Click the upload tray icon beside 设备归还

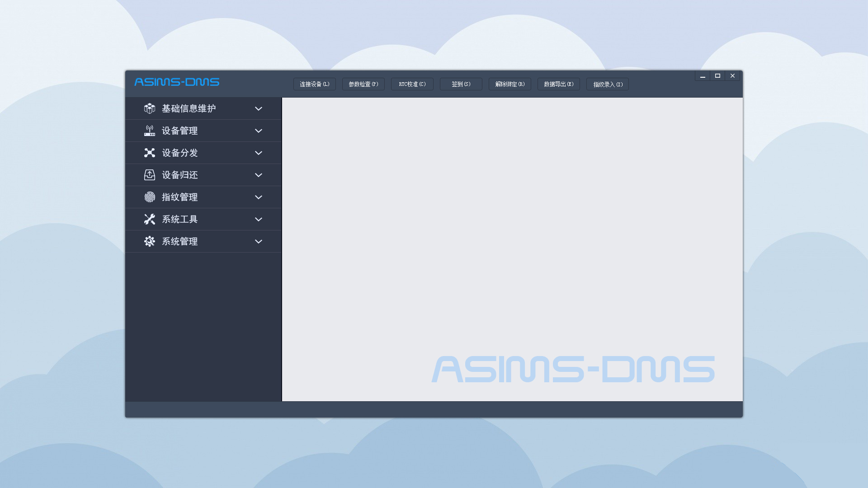coord(150,175)
